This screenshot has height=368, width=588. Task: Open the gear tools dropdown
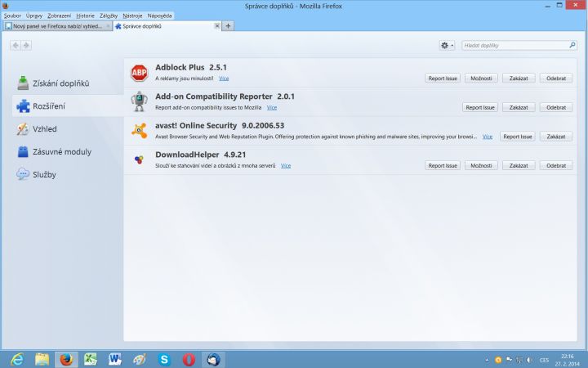[447, 46]
